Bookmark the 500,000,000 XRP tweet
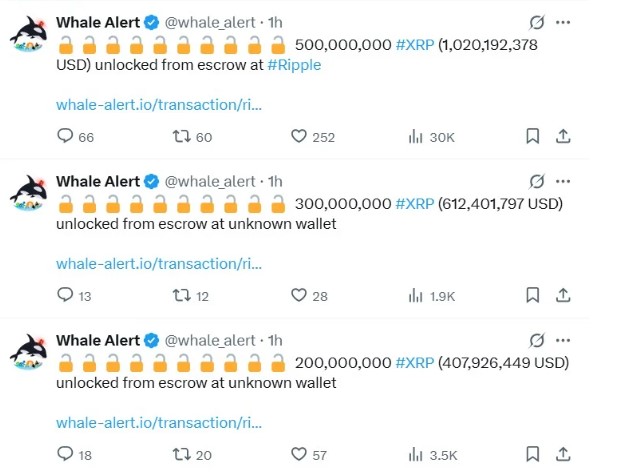Image resolution: width=620 pixels, height=476 pixels. coord(533,136)
